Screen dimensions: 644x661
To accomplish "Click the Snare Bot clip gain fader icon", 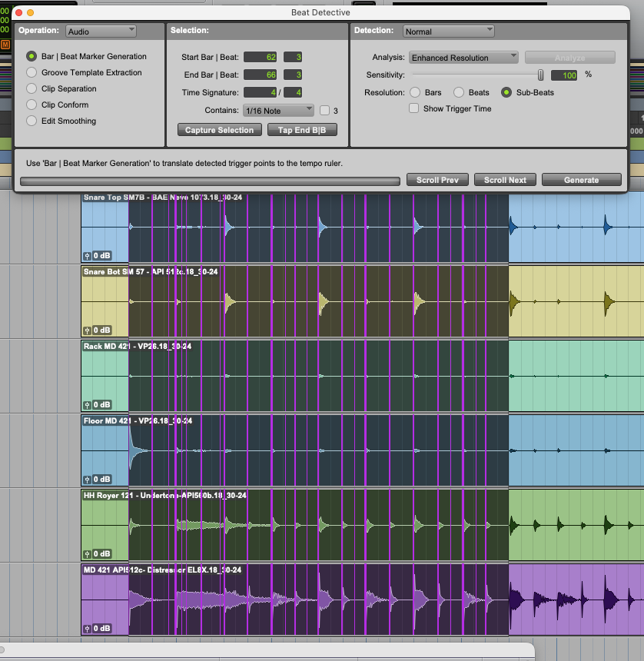I will tap(88, 330).
